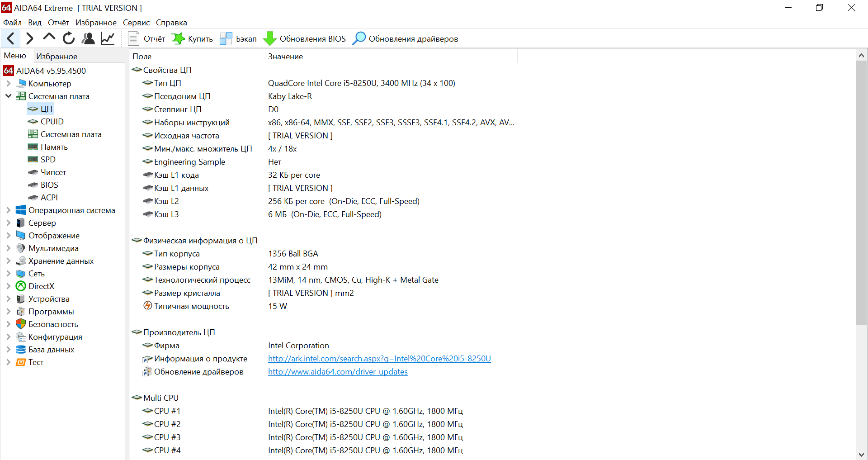Click the Значение column header
Screen dimensions: 868x460
391,57
